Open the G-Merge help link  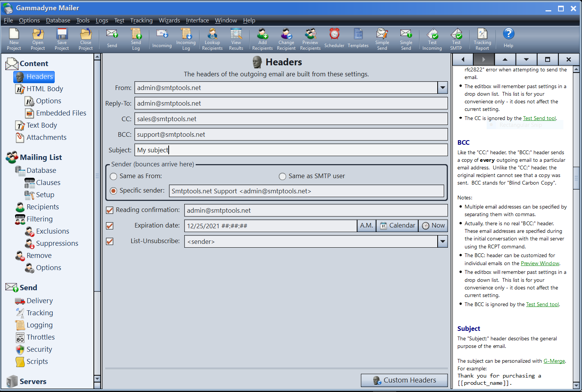554,361
